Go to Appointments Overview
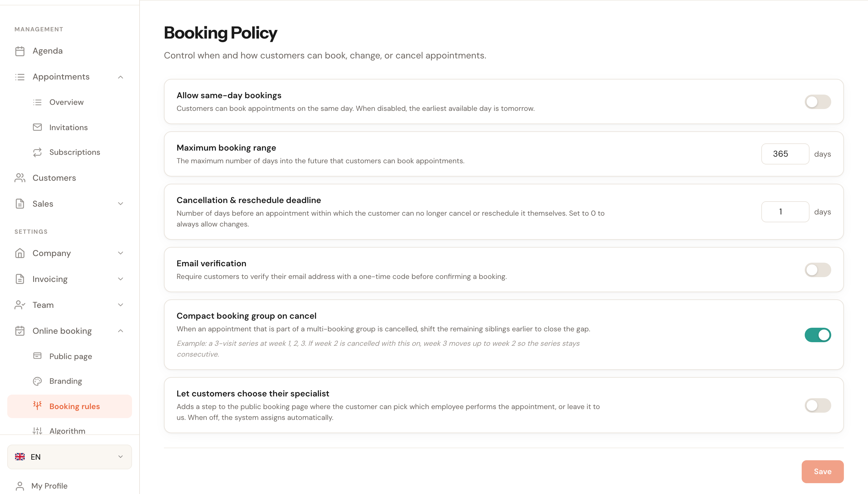Screen dimensions: 868x494 [70, 102]
